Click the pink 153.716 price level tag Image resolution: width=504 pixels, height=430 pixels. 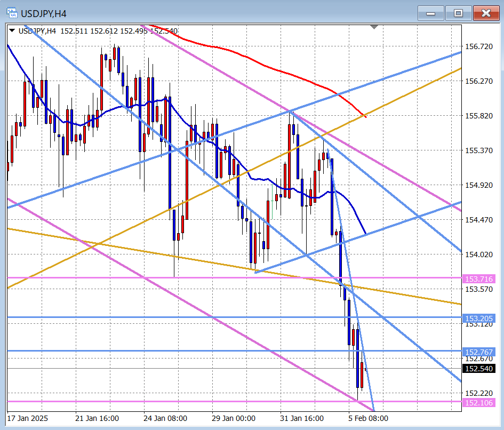[x=479, y=278]
